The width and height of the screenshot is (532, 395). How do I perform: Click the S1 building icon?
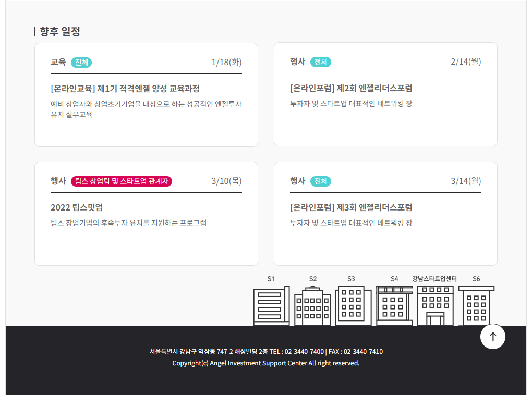[x=271, y=305]
